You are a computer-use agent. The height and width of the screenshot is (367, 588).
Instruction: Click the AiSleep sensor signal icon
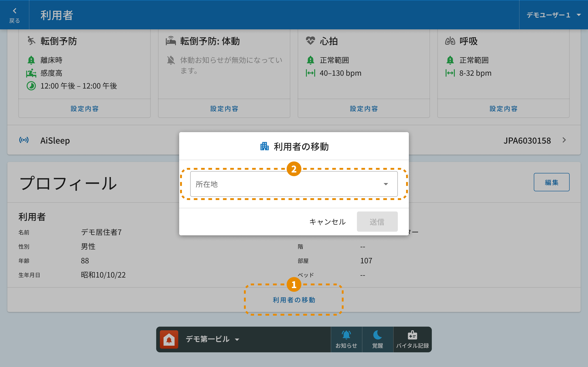(x=24, y=140)
